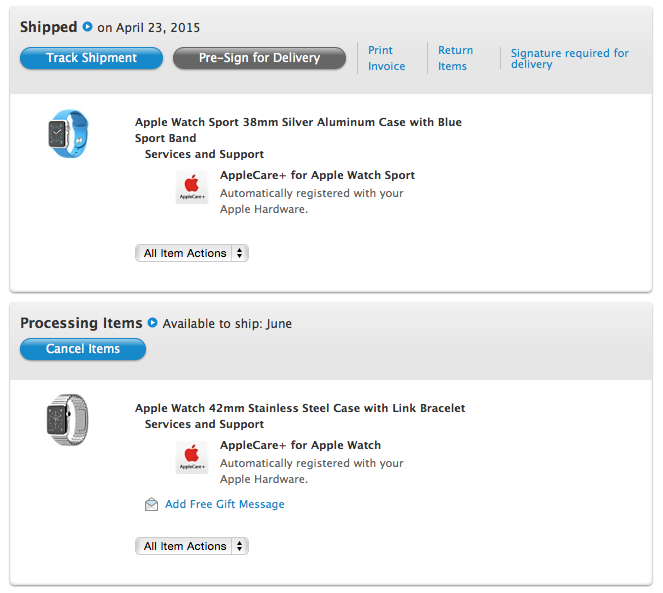The image size is (663, 593).
Task: Expand All Item Actions for stainless steel watch
Action: tap(192, 546)
